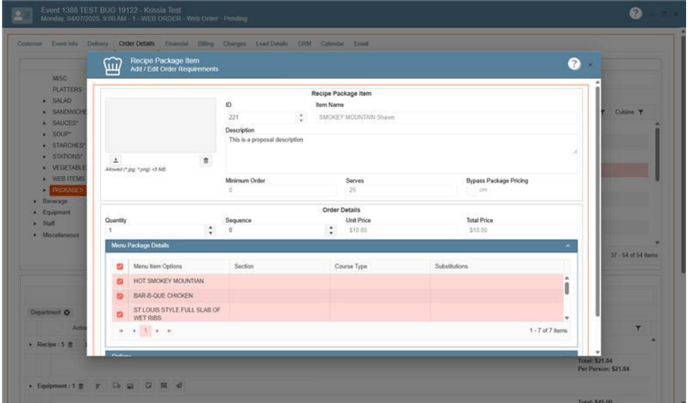Viewport: 688px width, 403px height.
Task: Open the Financial tab
Action: coord(175,44)
